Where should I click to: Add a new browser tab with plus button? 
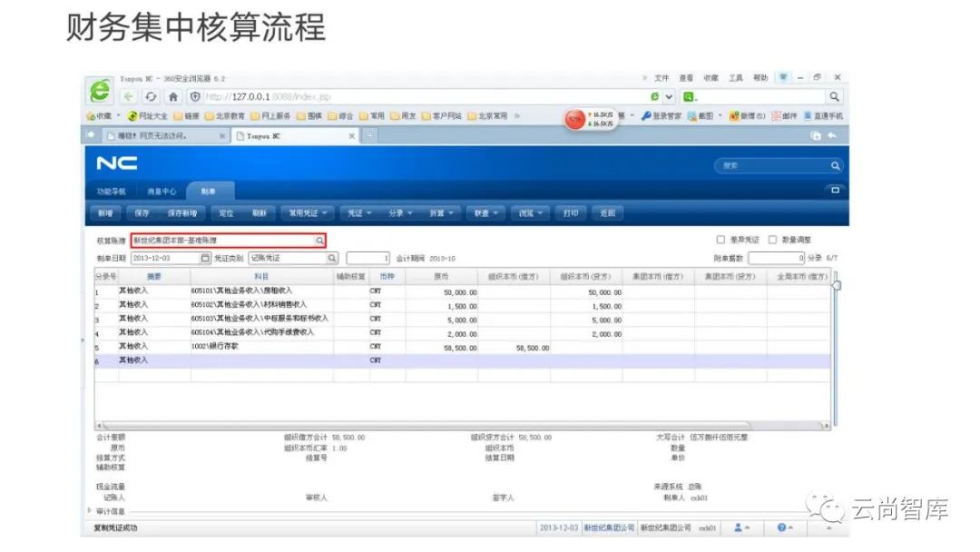point(370,135)
